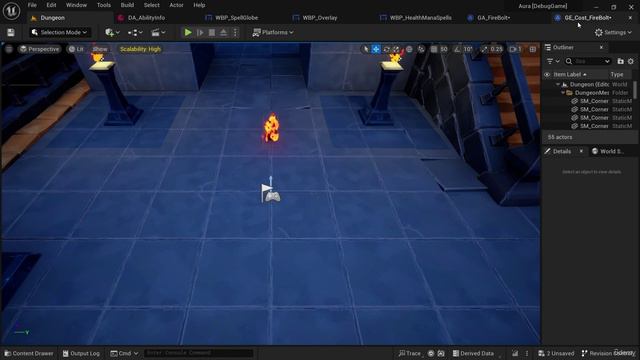This screenshot has height=360, width=640.
Task: Create new folder in the Outliner
Action: coord(620,61)
